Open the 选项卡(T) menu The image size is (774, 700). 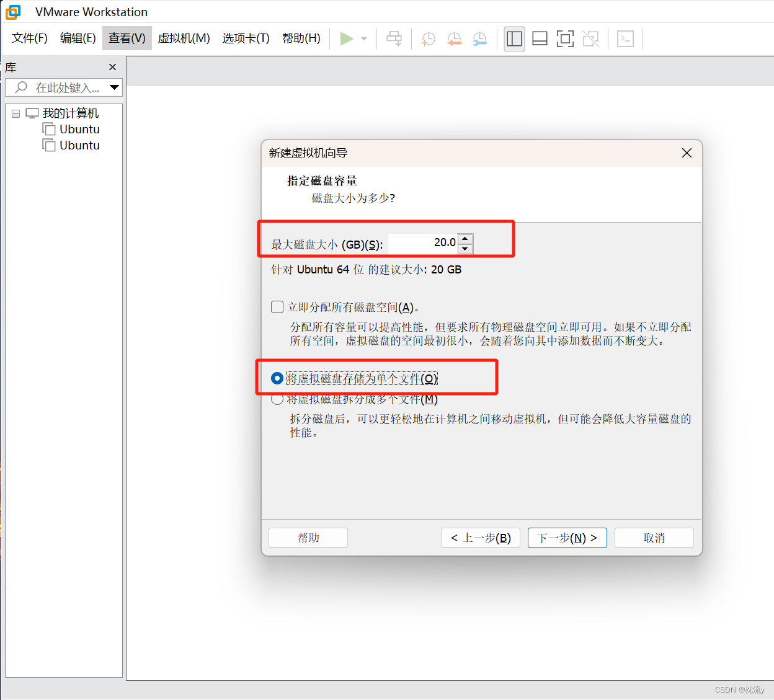[246, 38]
